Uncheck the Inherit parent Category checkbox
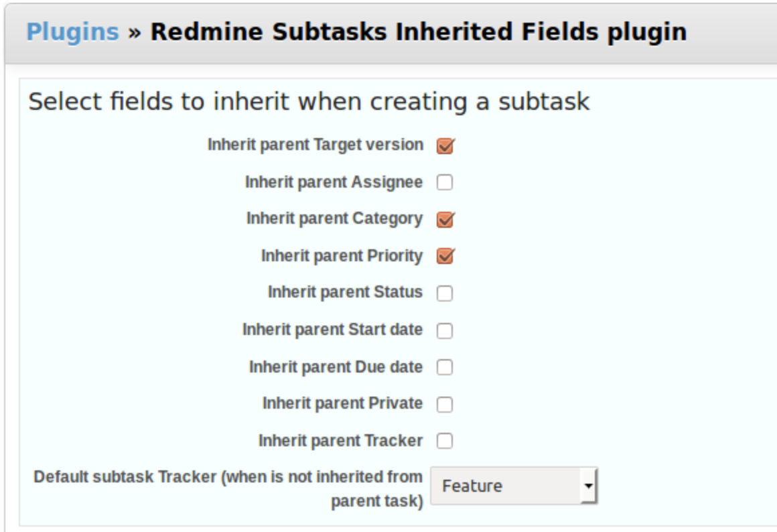Image resolution: width=777 pixels, height=532 pixels. tap(445, 219)
